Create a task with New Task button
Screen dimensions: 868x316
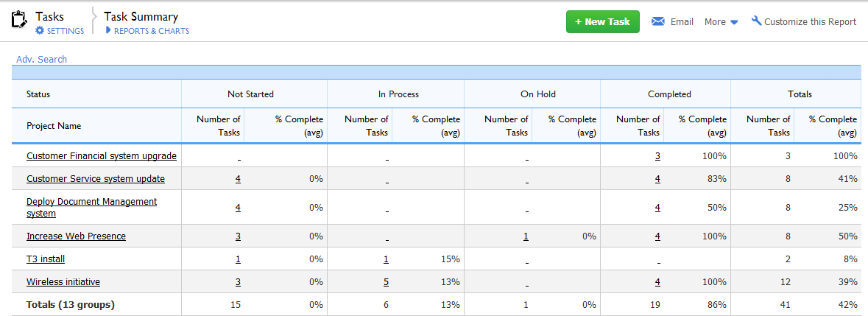(x=603, y=21)
